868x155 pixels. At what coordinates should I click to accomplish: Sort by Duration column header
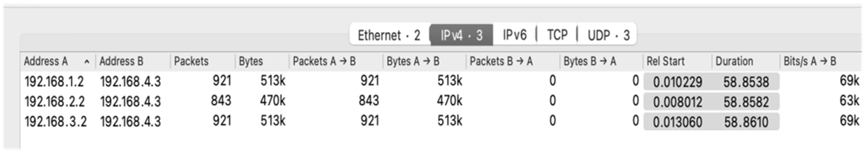(x=734, y=61)
